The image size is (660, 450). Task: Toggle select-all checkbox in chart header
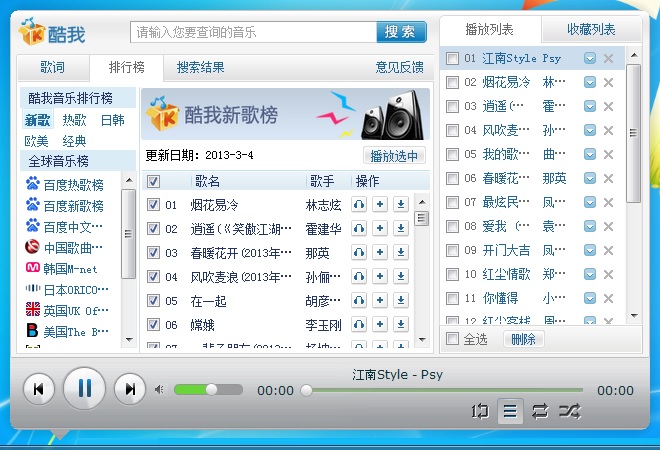click(153, 181)
